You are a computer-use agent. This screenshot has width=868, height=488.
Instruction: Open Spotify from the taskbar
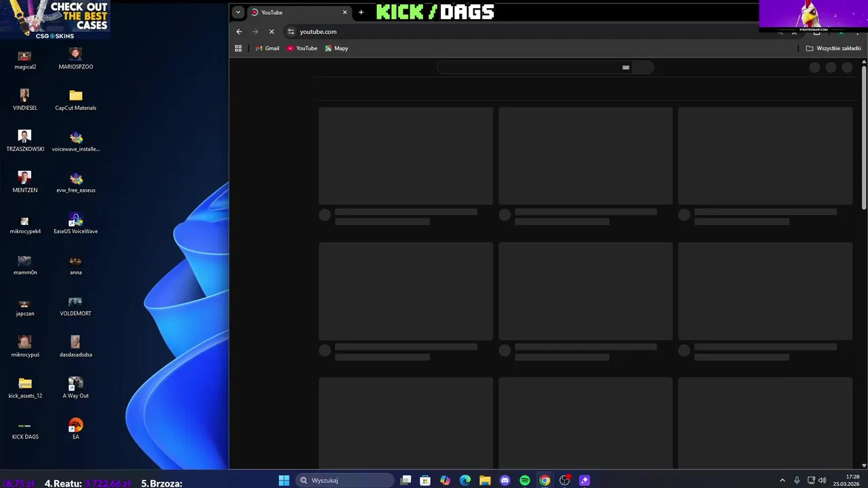click(525, 481)
